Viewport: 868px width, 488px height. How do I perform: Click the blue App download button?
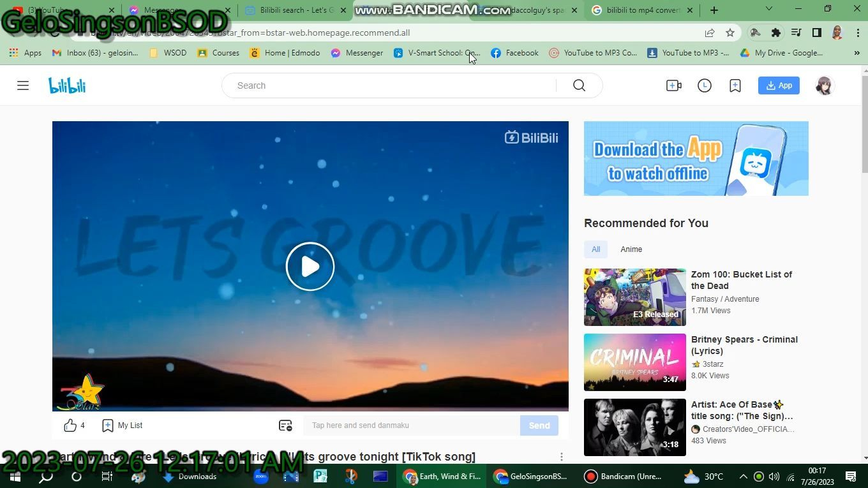[x=779, y=85]
